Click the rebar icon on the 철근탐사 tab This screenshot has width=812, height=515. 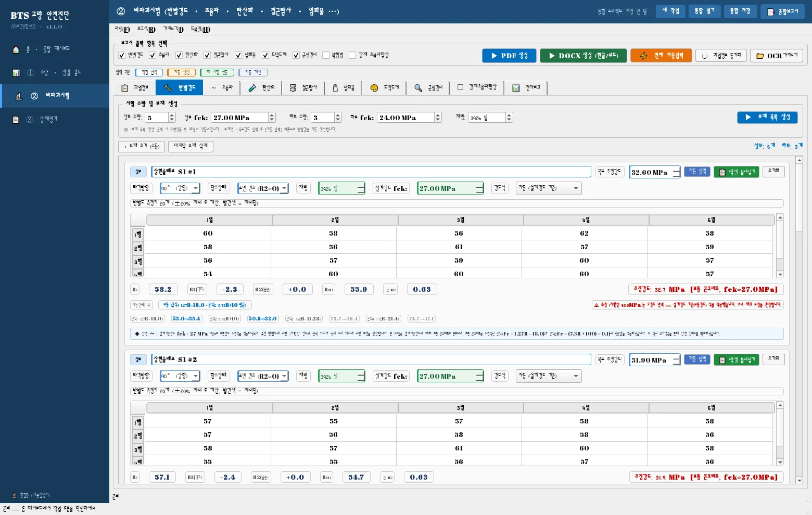(x=293, y=88)
